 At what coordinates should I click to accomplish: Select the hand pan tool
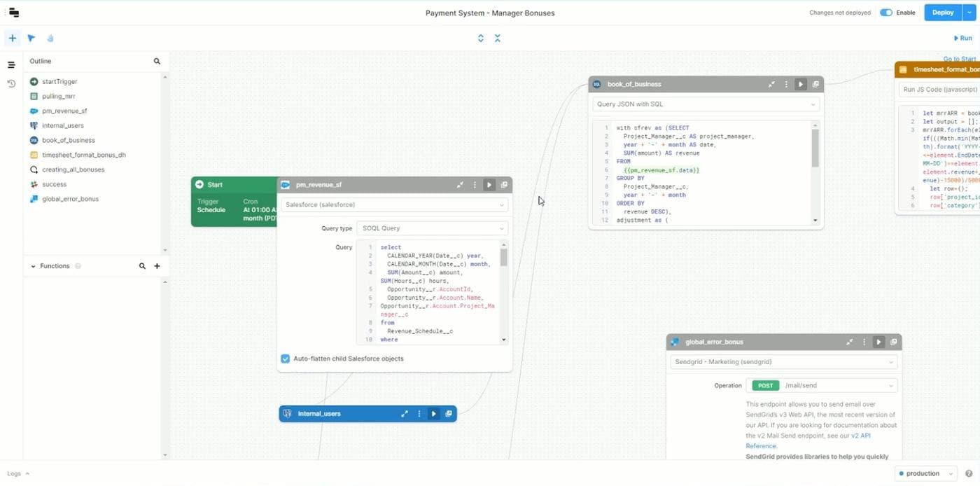click(50, 39)
